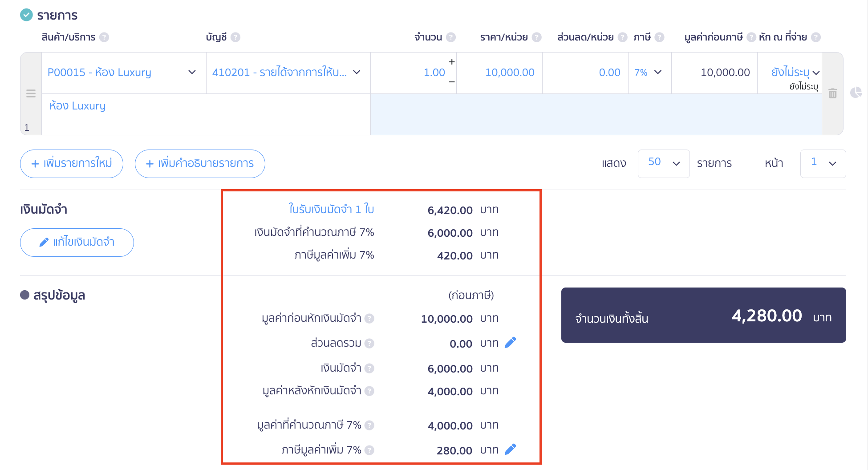Open the 410201 account dropdown

click(357, 73)
